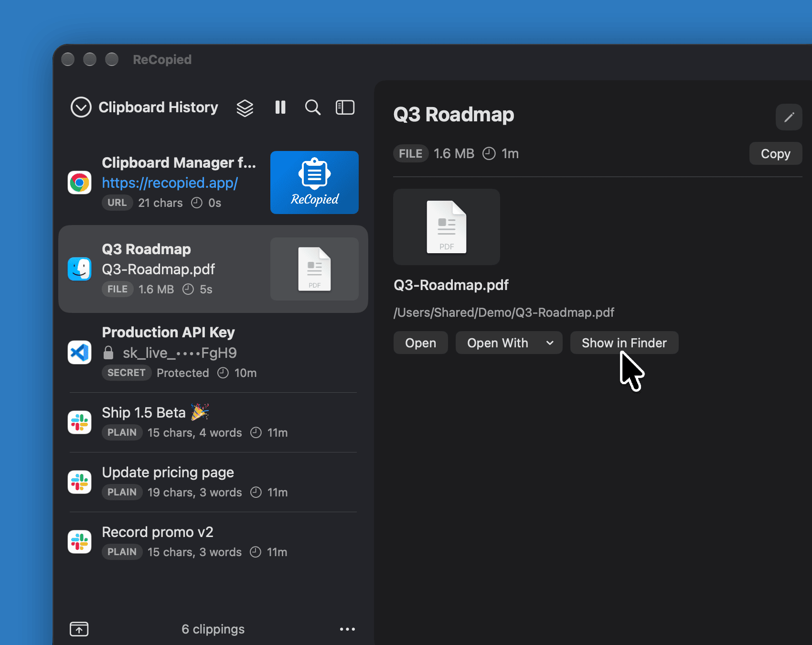Click the Finder icon on Q3 Roadmap
Viewport: 812px width, 645px height.
[80, 269]
